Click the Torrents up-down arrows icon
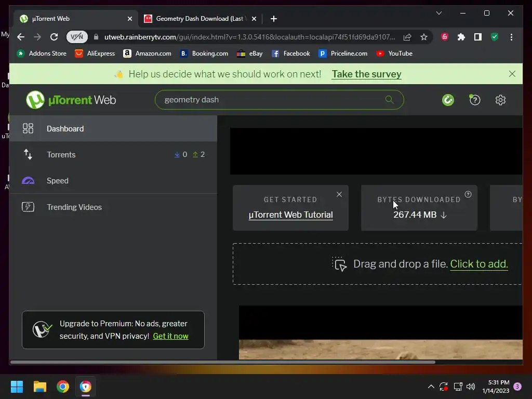Viewport: 532px width, 399px height. coord(28,154)
